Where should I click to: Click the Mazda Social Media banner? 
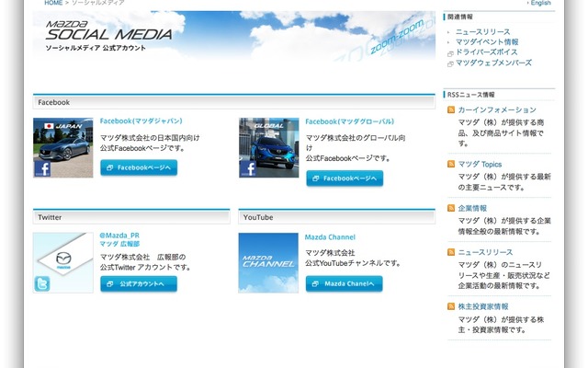coord(234,36)
